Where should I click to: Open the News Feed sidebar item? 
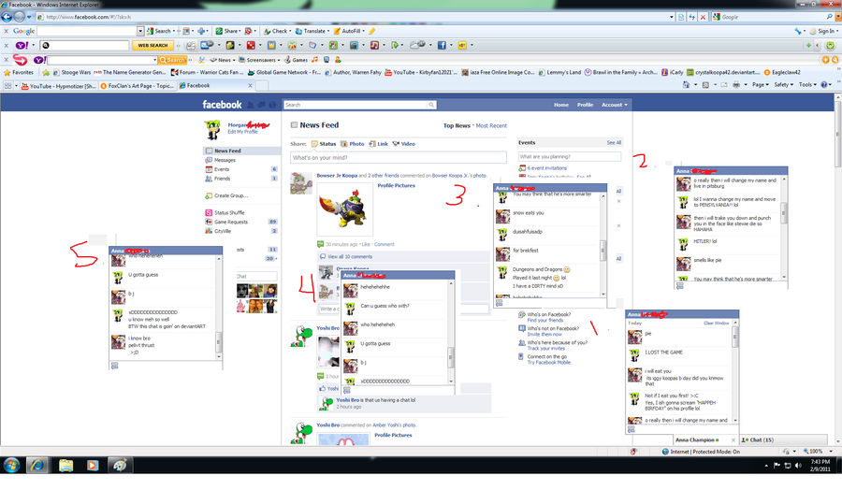point(241,151)
